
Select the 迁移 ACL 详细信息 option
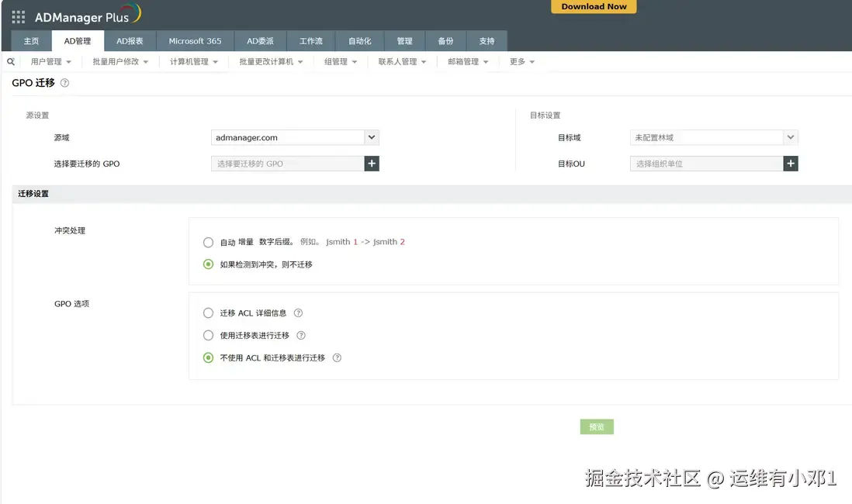point(208,312)
